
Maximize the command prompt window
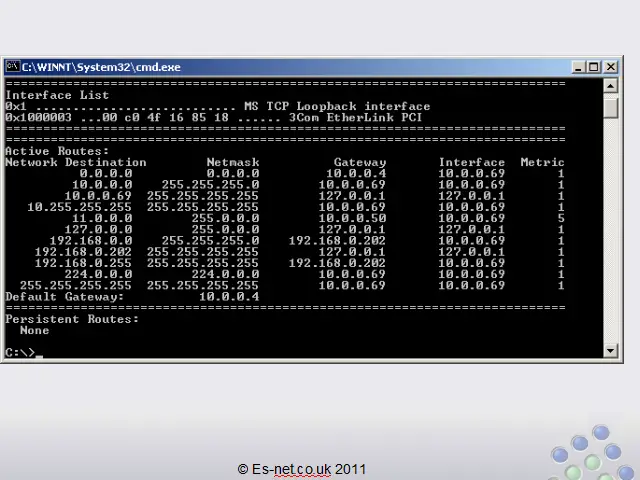(x=594, y=67)
